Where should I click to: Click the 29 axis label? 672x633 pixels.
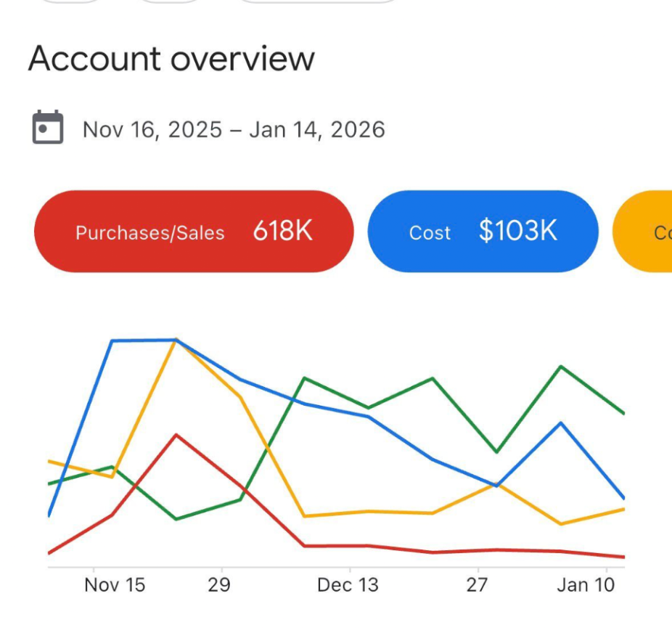tap(219, 585)
